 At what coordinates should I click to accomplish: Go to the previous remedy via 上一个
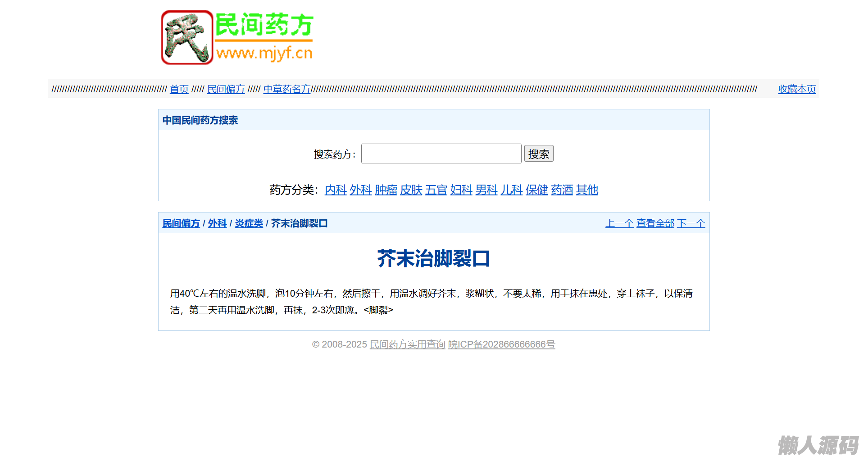619,223
